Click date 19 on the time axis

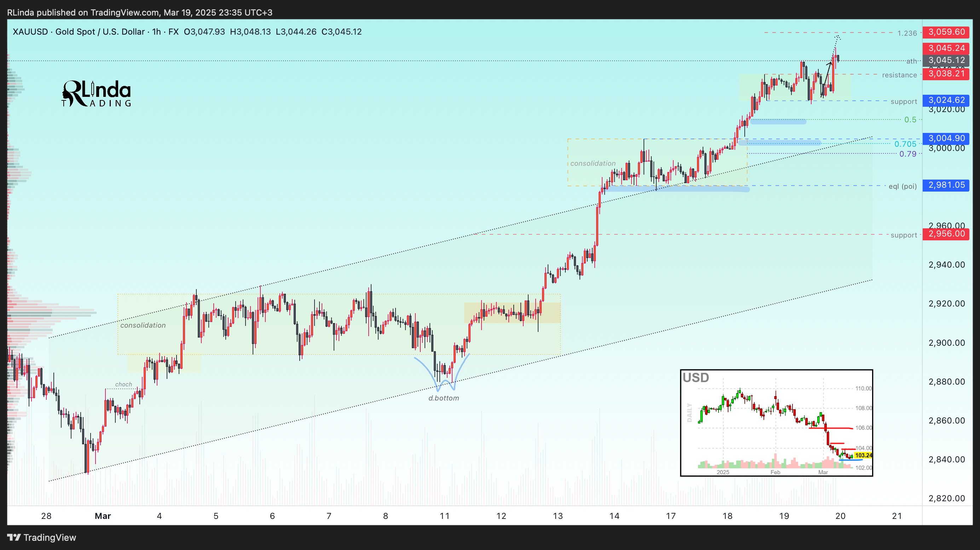point(784,516)
